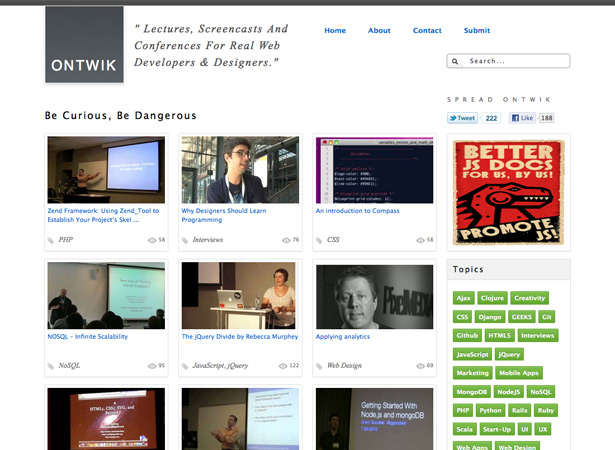
Task: Click the search magnifier icon
Action: pos(455,61)
